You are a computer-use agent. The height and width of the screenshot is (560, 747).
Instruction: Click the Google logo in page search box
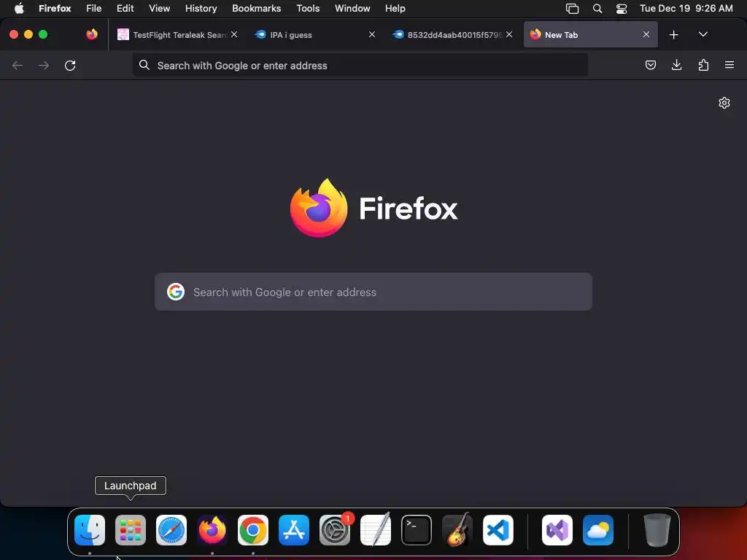[176, 292]
